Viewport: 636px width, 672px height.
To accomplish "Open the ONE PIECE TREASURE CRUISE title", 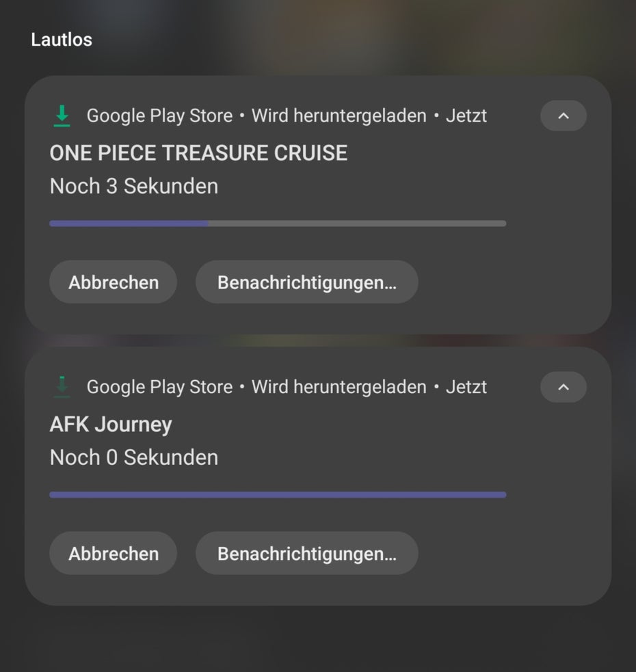I will click(x=198, y=153).
